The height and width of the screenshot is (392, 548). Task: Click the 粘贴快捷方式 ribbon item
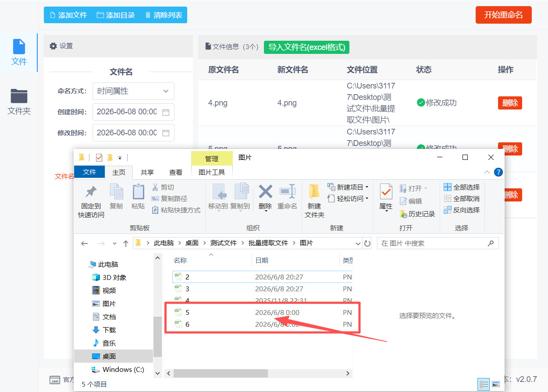click(x=176, y=210)
